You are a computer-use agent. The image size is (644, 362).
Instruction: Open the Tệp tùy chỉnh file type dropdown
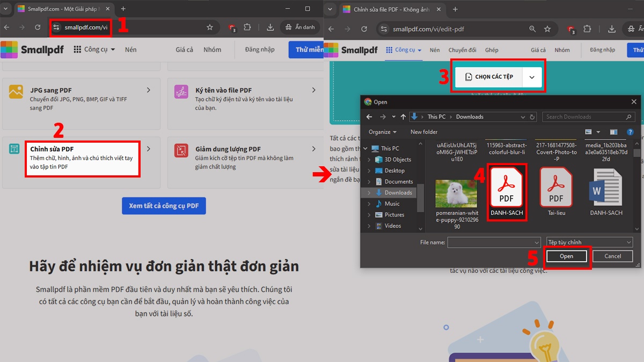coord(589,242)
